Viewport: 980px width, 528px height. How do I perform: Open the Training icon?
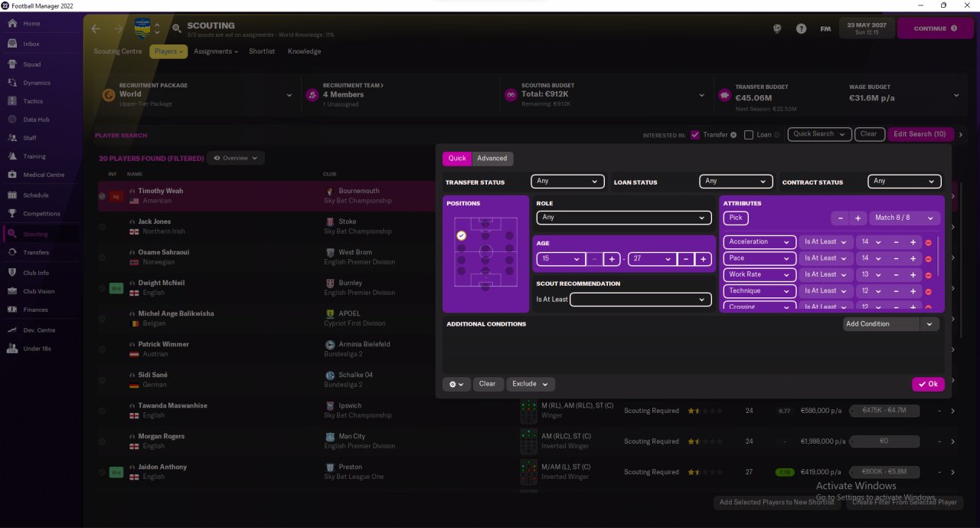point(12,156)
